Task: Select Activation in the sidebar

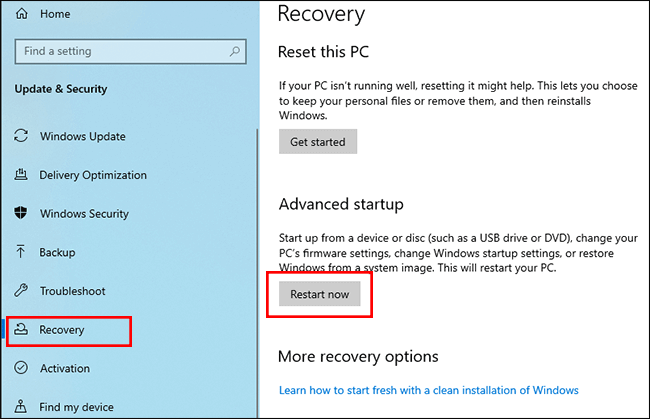Action: [64, 369]
